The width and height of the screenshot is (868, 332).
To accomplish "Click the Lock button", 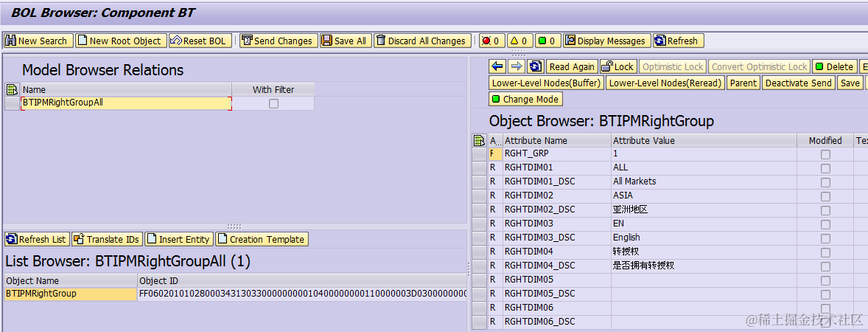I will coord(618,66).
